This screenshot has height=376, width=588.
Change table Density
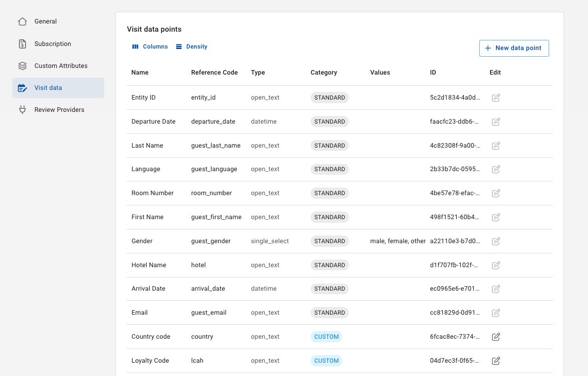[x=192, y=46]
